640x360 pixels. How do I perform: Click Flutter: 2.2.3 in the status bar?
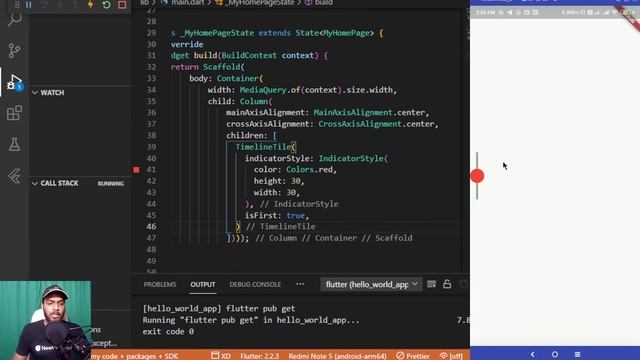(260, 356)
